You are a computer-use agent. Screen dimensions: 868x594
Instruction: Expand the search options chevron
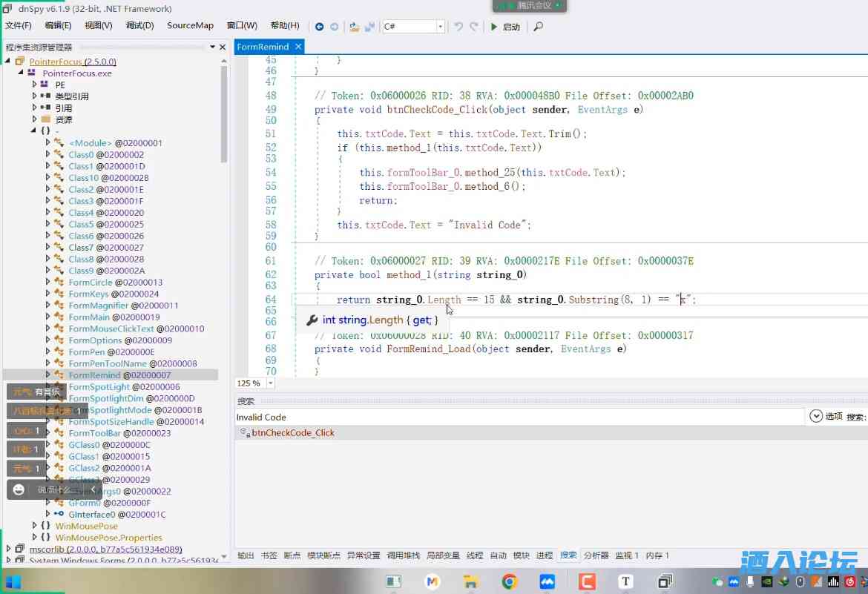pyautogui.click(x=816, y=417)
